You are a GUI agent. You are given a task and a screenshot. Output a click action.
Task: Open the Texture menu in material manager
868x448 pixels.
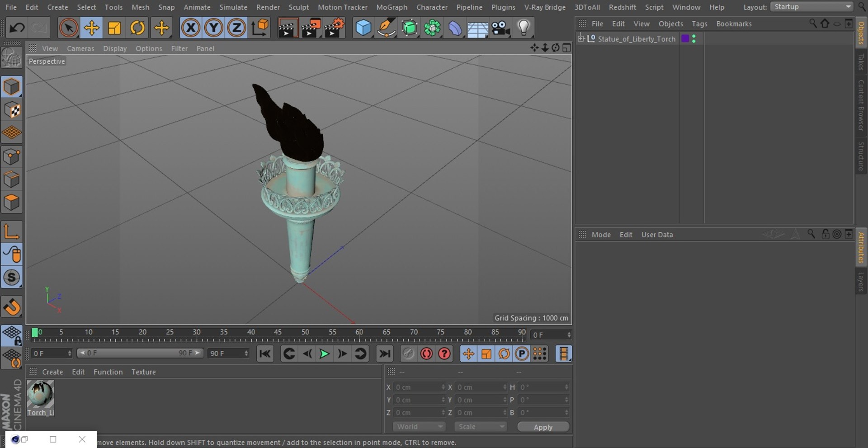point(143,372)
